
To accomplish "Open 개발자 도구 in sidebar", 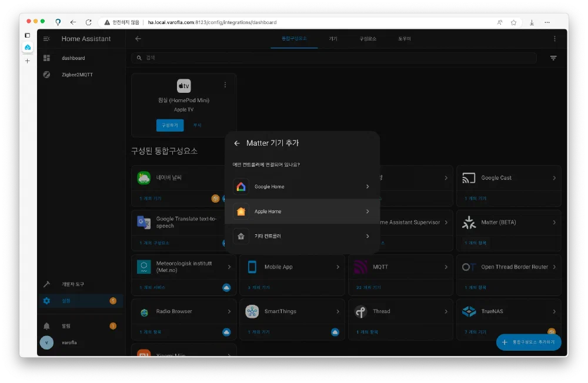I will click(73, 284).
